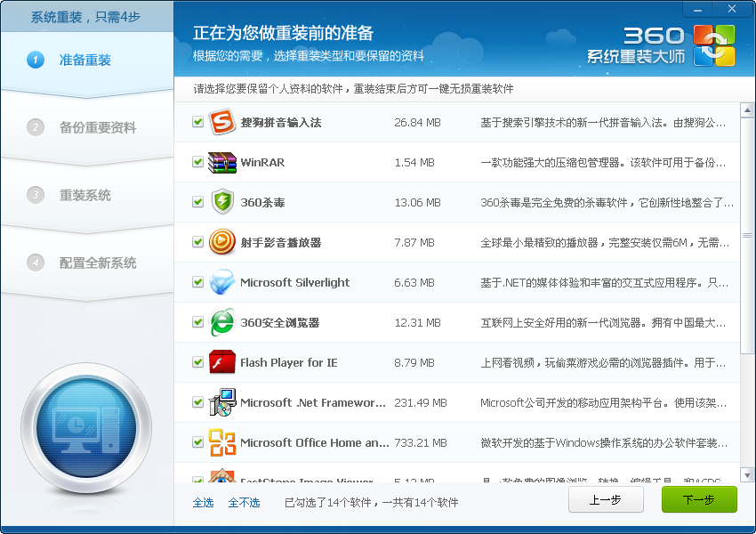This screenshot has height=534, width=756.
Task: Click the Microsoft Silverlight icon
Action: [221, 282]
